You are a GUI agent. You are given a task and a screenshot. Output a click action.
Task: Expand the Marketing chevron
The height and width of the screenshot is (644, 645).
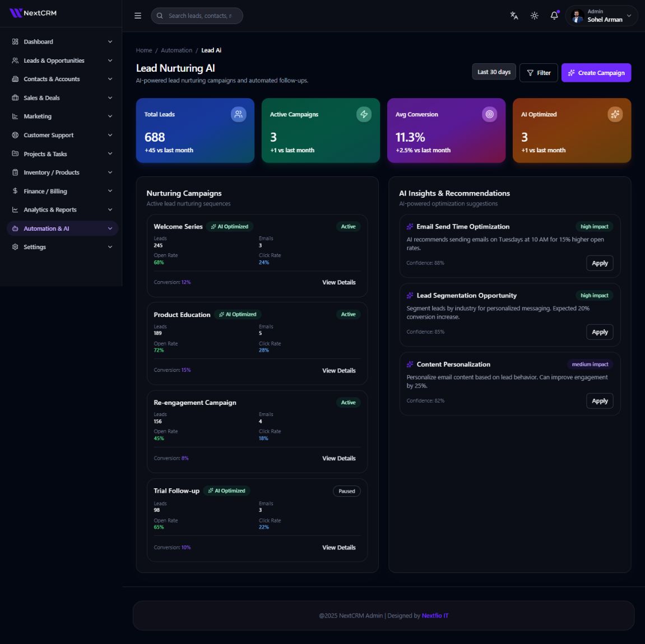110,116
